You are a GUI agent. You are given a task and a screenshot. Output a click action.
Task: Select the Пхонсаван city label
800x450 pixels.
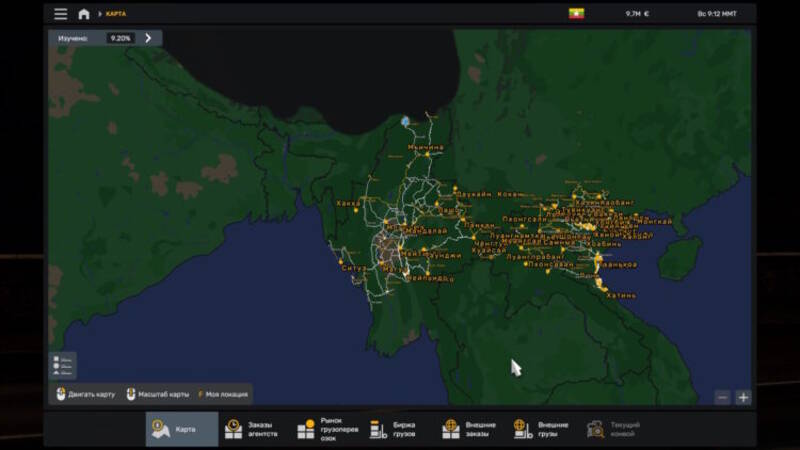pos(551,265)
